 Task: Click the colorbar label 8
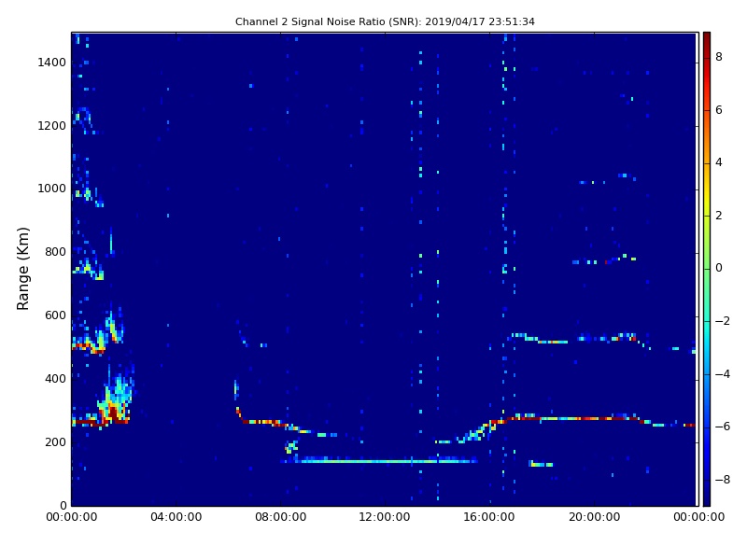pyautogui.click(x=719, y=57)
